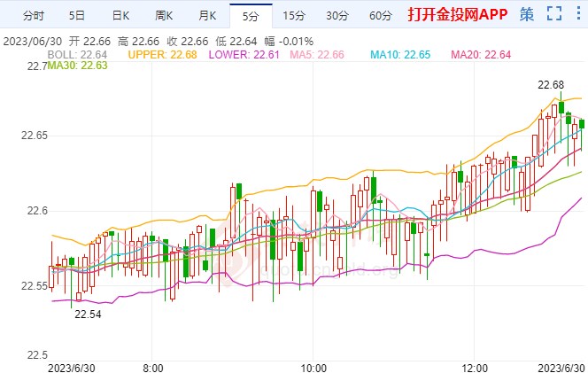
Task: Open the 60分 interval tab
Action: pos(381,16)
